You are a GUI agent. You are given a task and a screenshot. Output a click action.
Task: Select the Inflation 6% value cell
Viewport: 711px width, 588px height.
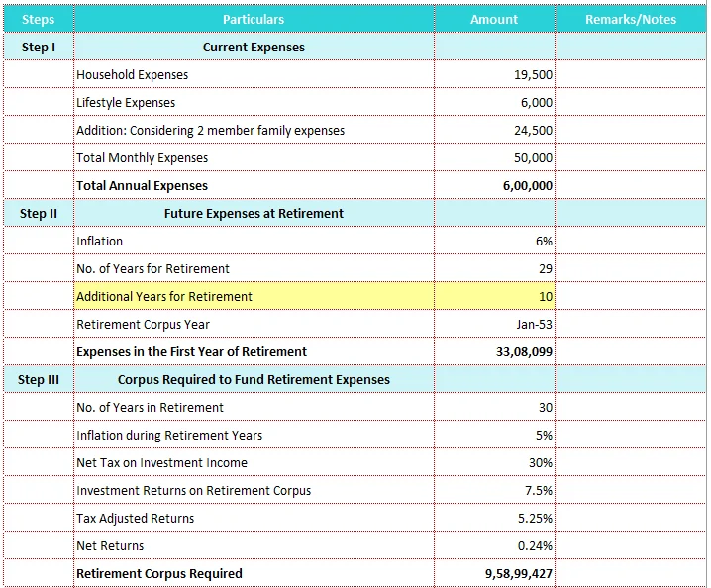pos(494,241)
